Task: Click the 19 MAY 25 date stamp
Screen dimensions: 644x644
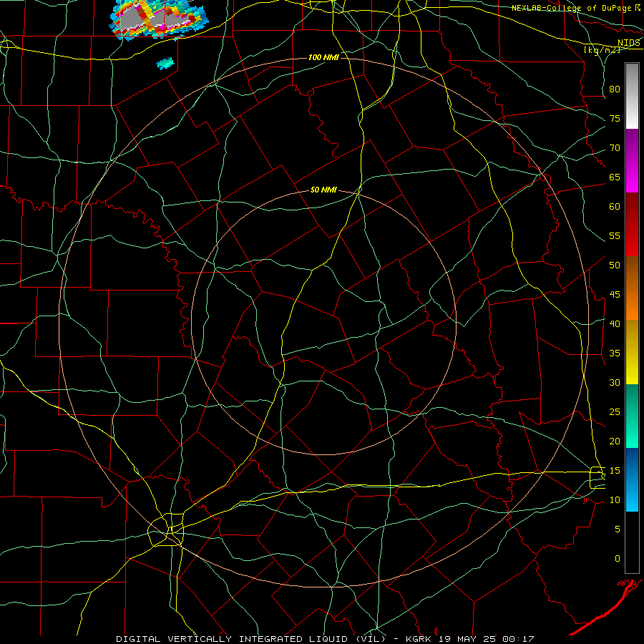Action: (467, 639)
